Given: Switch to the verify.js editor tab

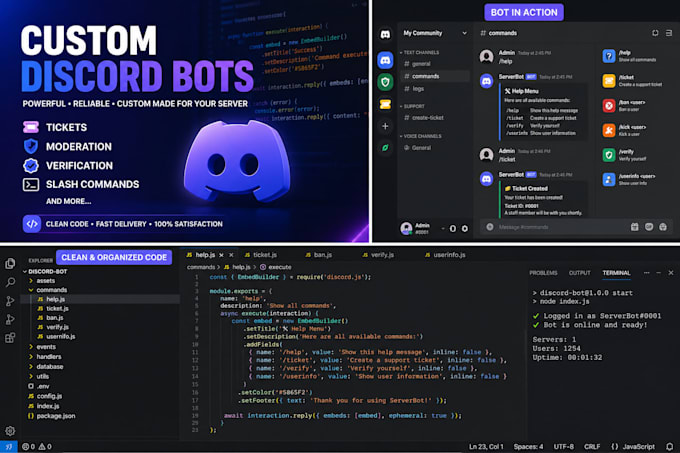Looking at the screenshot, I should coord(378,255).
